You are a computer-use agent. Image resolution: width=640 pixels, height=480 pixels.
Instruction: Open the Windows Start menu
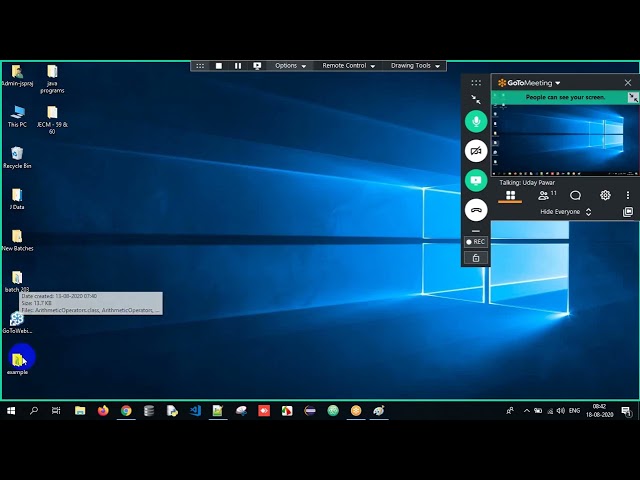tap(11, 411)
